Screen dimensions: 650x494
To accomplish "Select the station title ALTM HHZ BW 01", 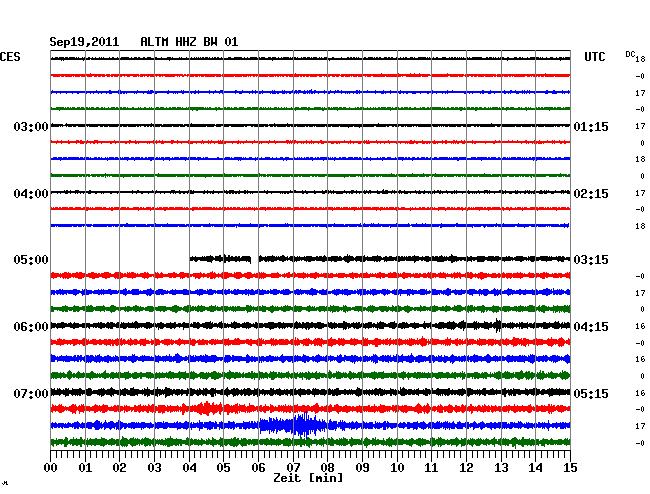I will pos(189,42).
